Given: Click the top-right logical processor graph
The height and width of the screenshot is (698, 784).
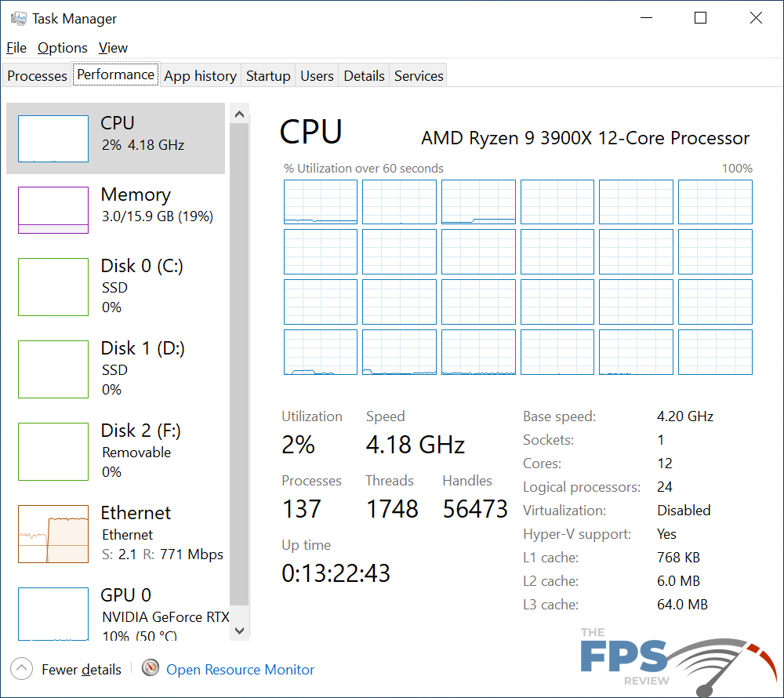Looking at the screenshot, I should pyautogui.click(x=715, y=202).
